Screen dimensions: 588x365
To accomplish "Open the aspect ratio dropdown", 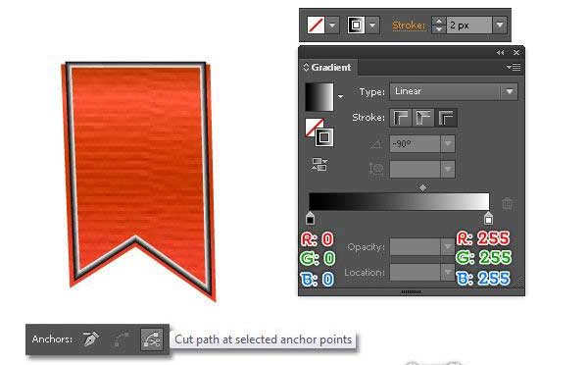I will tap(448, 170).
